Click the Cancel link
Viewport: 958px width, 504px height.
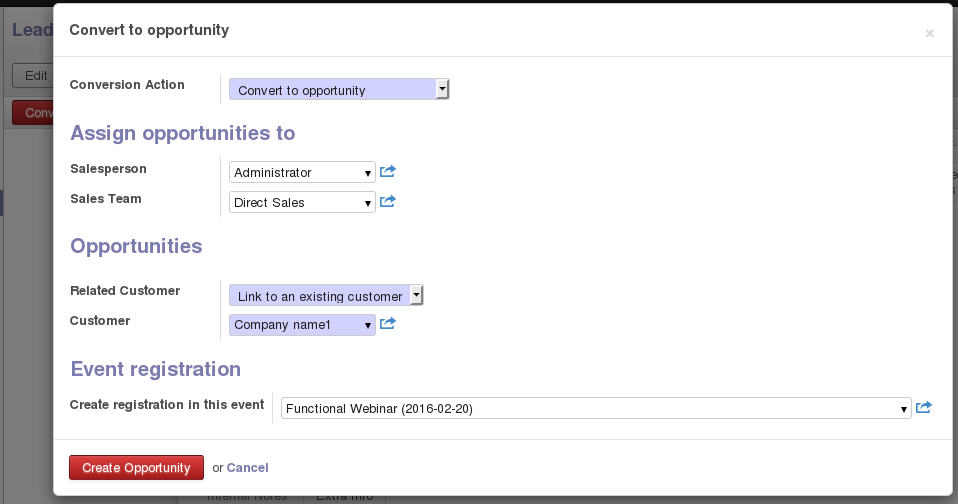pos(247,468)
